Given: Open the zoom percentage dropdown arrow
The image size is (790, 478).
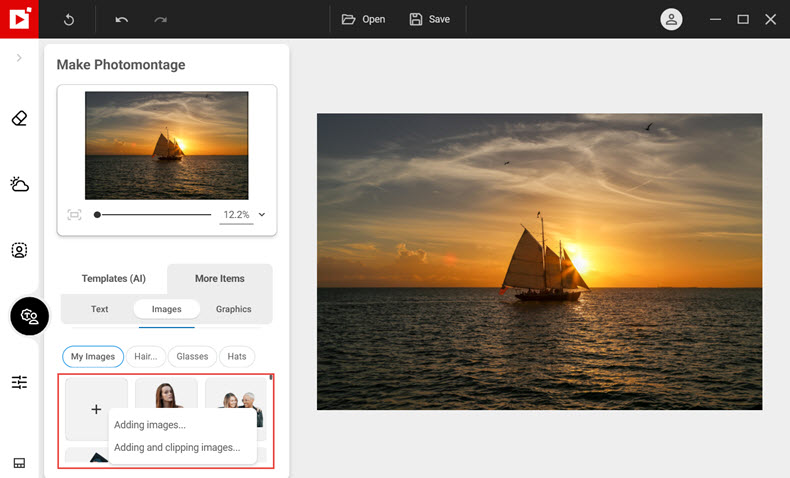Looking at the screenshot, I should point(262,215).
